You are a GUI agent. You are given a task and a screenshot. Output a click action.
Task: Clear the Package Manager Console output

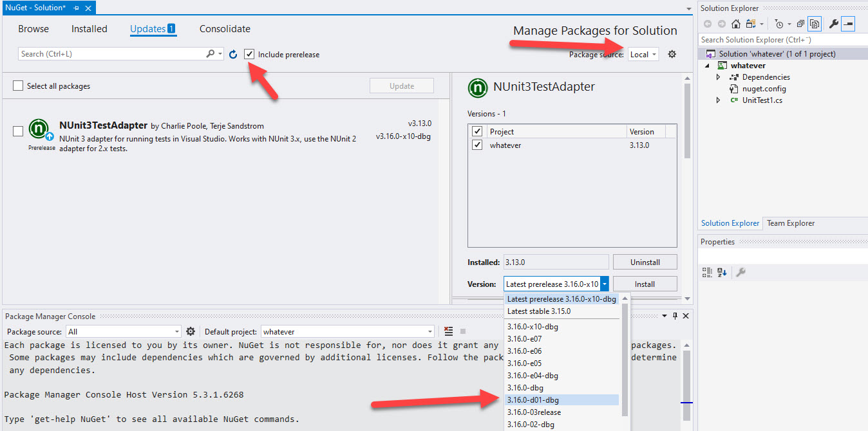[x=449, y=331]
